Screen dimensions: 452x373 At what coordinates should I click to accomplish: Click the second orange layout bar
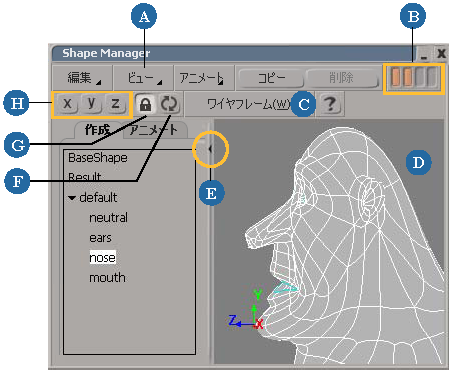click(408, 77)
